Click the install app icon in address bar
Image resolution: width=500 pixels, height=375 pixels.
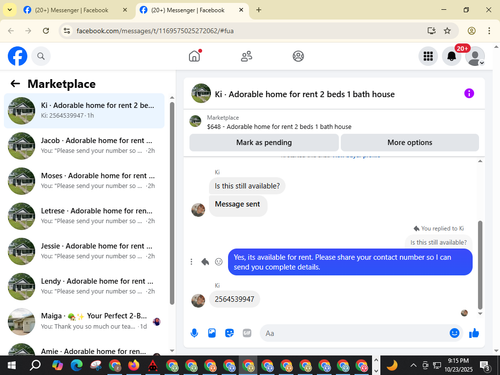(x=431, y=31)
